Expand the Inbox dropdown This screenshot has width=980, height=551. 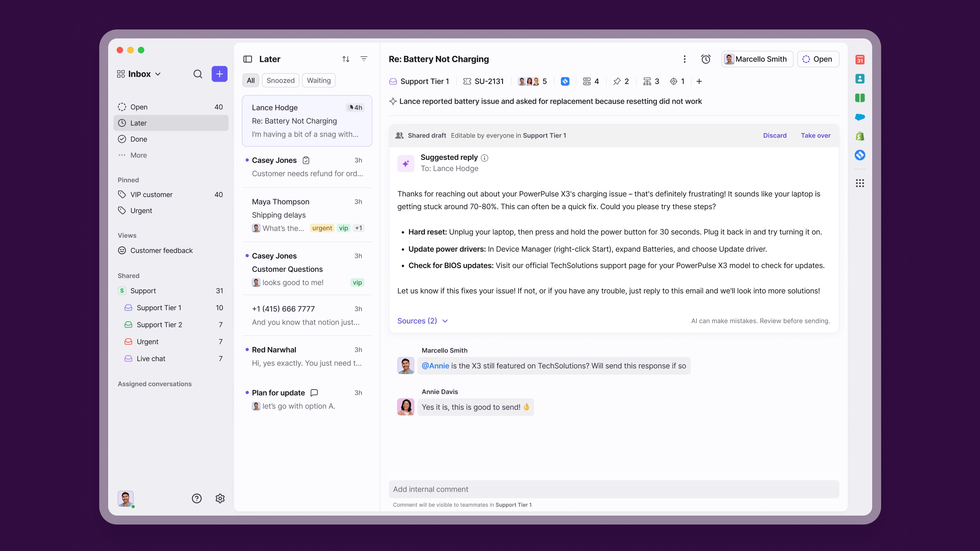[159, 74]
